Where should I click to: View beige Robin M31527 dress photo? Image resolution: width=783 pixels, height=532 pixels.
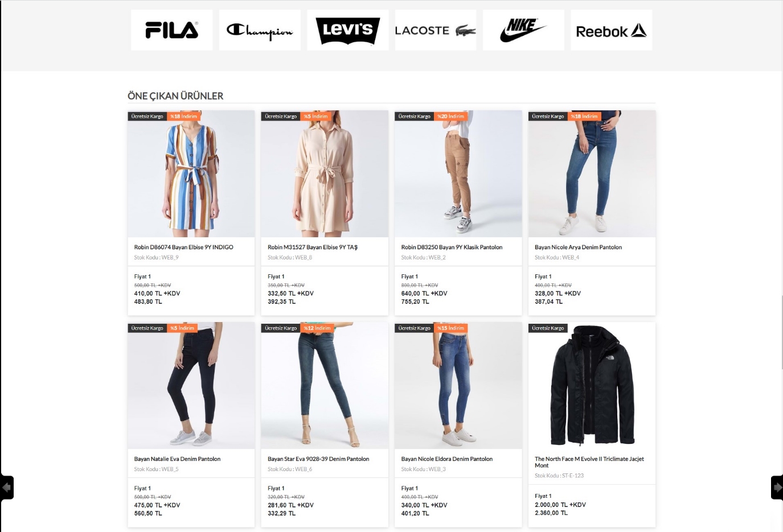click(325, 174)
